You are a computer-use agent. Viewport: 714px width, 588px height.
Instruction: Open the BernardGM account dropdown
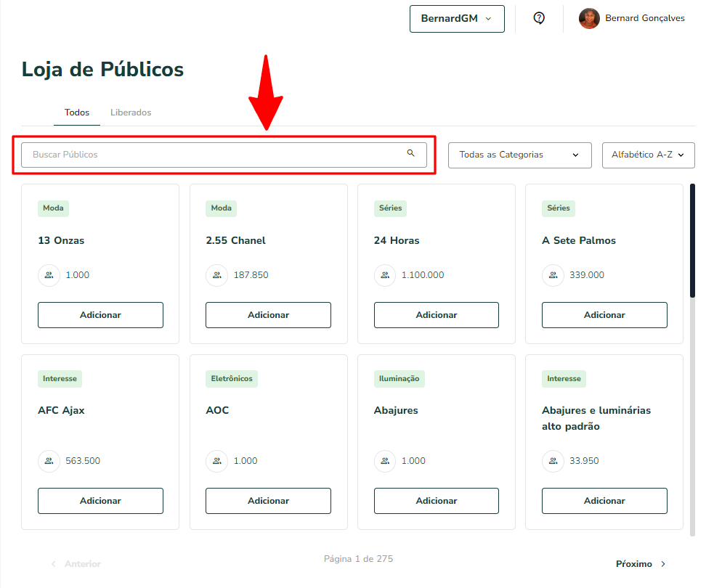[457, 19]
